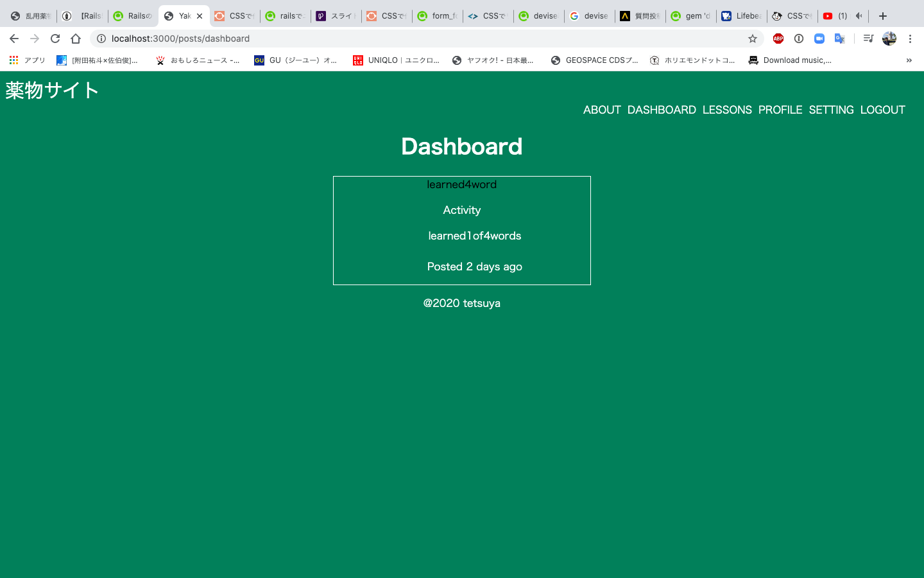Close the active Yak tab

[200, 16]
